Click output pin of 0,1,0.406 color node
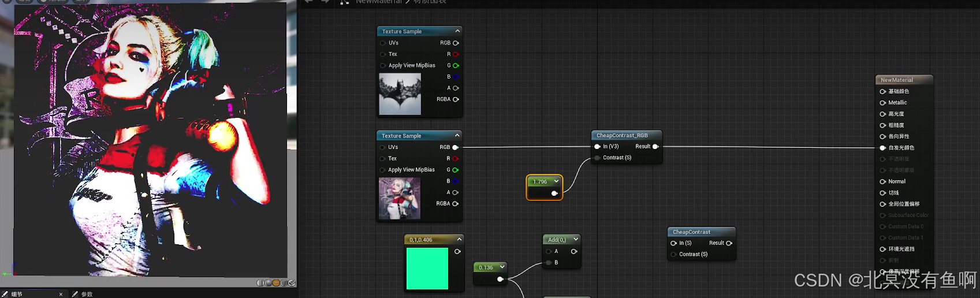 (457, 252)
